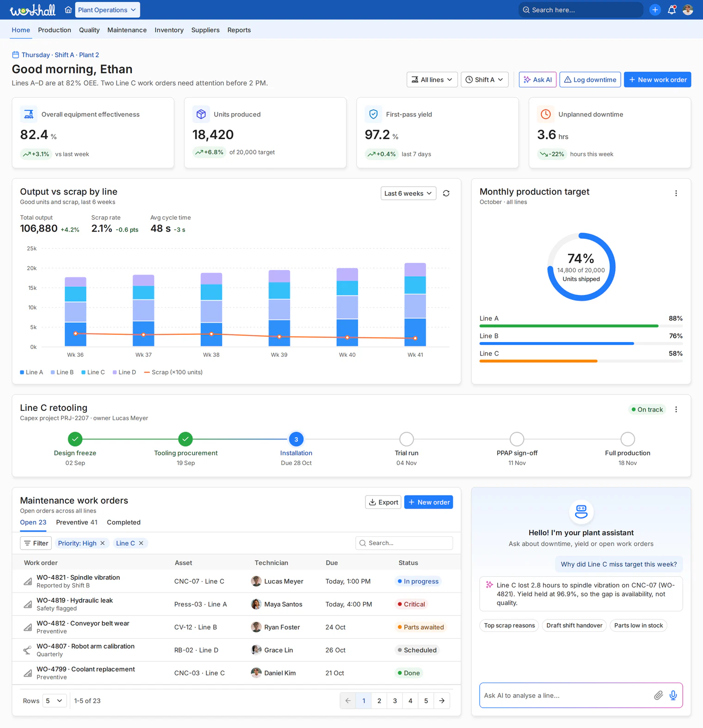Refresh the Output vs scrap chart
This screenshot has width=703, height=728.
coord(446,193)
